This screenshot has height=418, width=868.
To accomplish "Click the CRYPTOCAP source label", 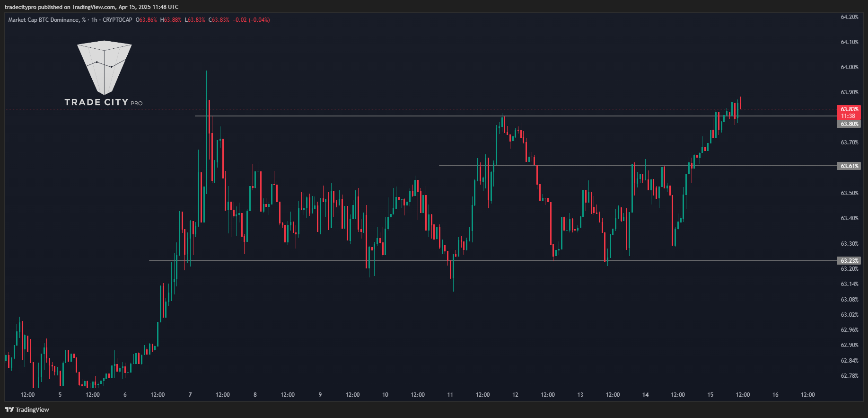I will coord(117,20).
